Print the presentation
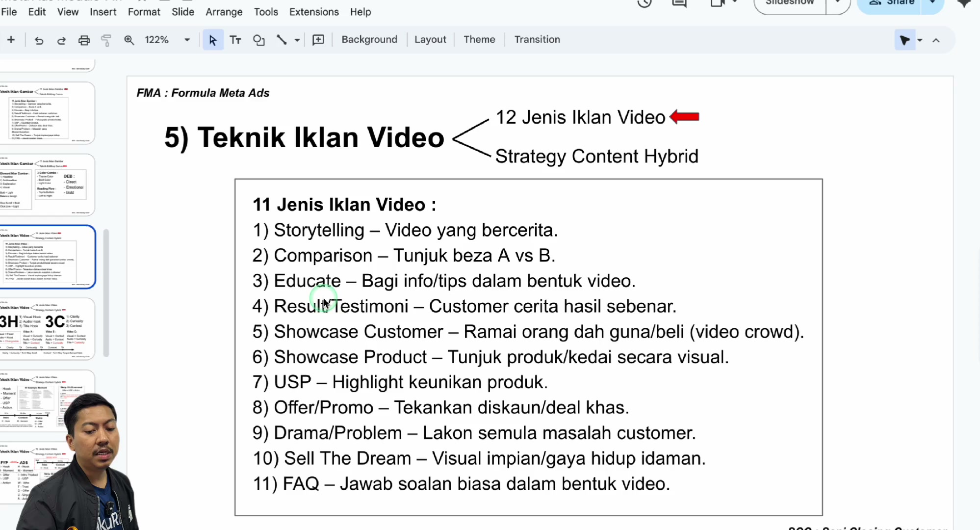980x530 pixels. pos(84,40)
